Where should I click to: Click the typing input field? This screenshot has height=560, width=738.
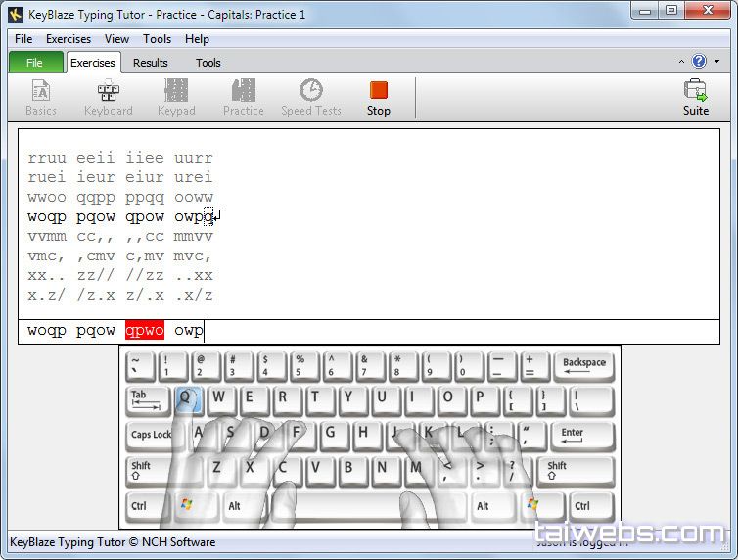coord(440,331)
